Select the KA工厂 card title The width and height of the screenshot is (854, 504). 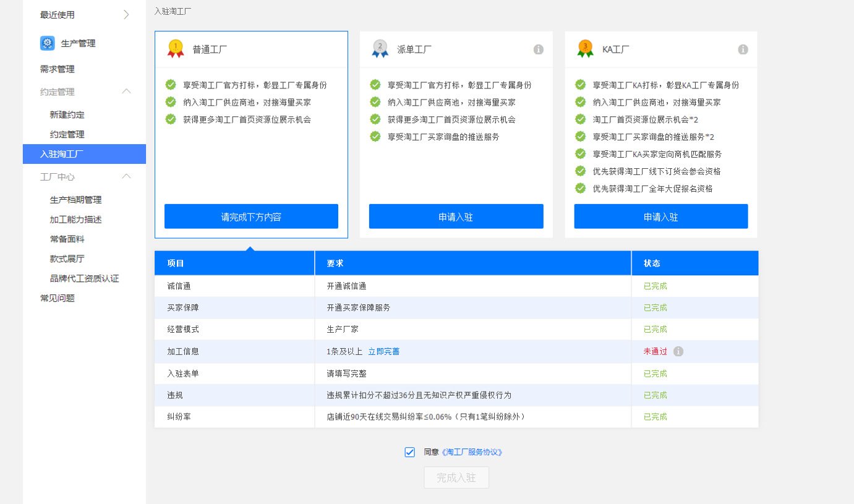[x=616, y=49]
